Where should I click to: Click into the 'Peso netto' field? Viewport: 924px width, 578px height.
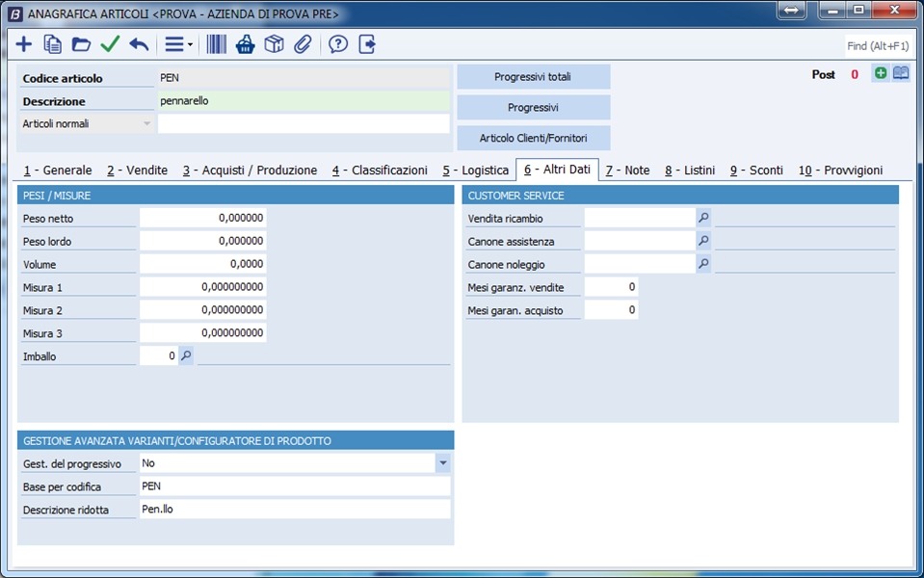[x=202, y=219]
